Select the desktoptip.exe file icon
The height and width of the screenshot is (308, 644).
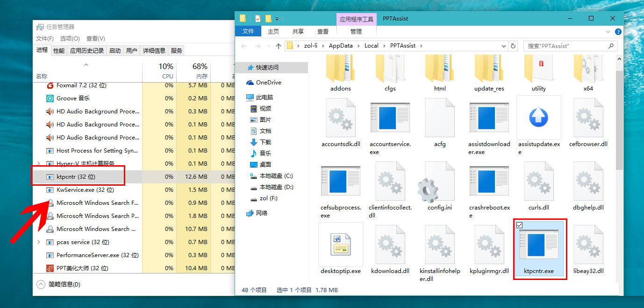(340, 245)
